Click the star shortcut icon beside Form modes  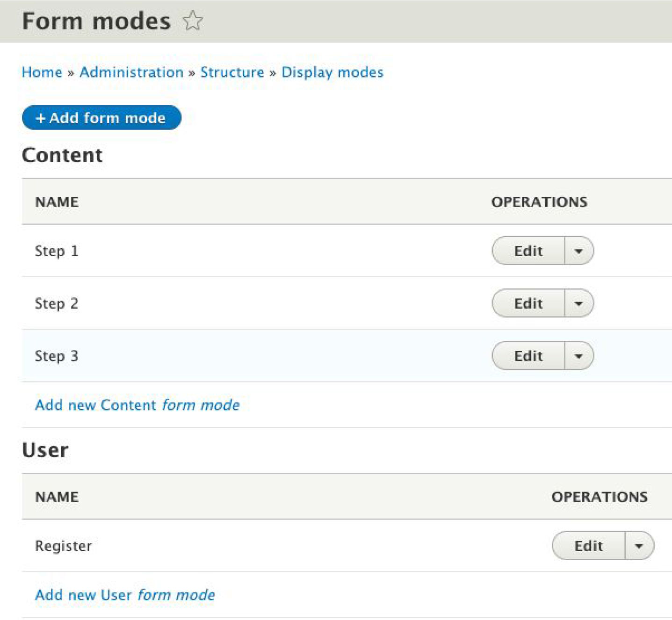pos(193,21)
